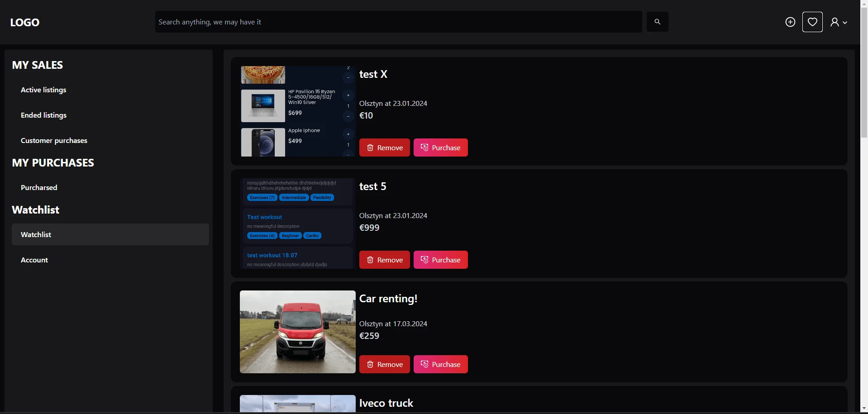Viewport: 868px width, 414px height.
Task: Click the add new listing plus icon
Action: (x=790, y=22)
